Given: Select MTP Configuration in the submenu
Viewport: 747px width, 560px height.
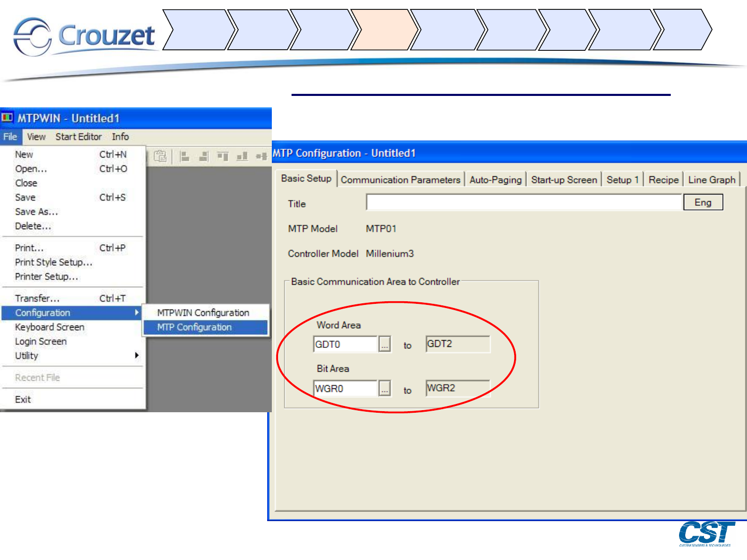Looking at the screenshot, I should [205, 327].
